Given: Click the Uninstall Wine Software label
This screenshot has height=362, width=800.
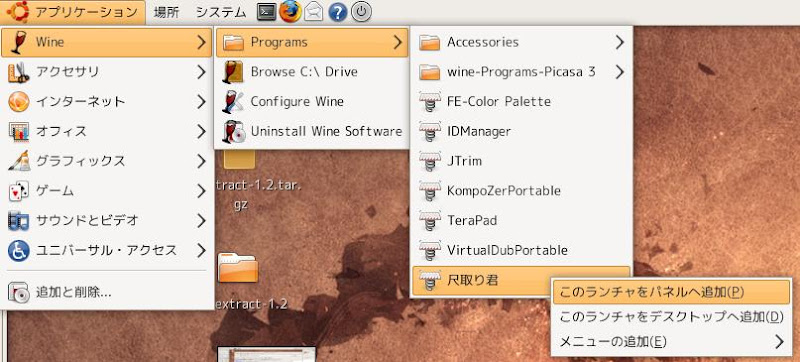Looking at the screenshot, I should click(326, 132).
